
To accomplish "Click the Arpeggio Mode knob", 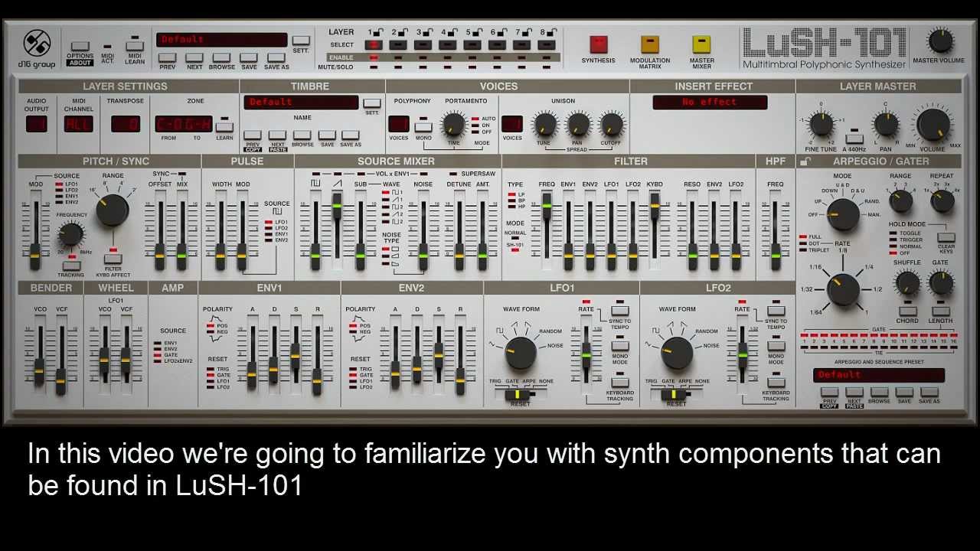I will (x=843, y=215).
